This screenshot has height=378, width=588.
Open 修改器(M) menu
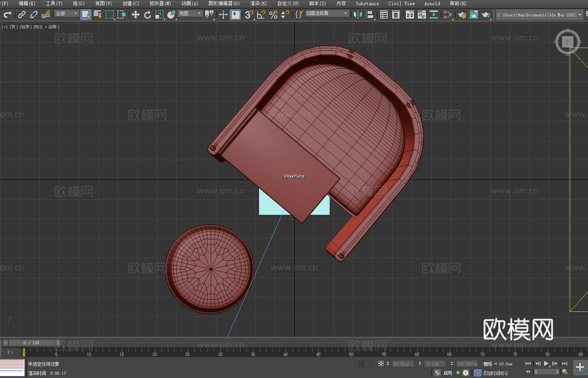pyautogui.click(x=160, y=3)
